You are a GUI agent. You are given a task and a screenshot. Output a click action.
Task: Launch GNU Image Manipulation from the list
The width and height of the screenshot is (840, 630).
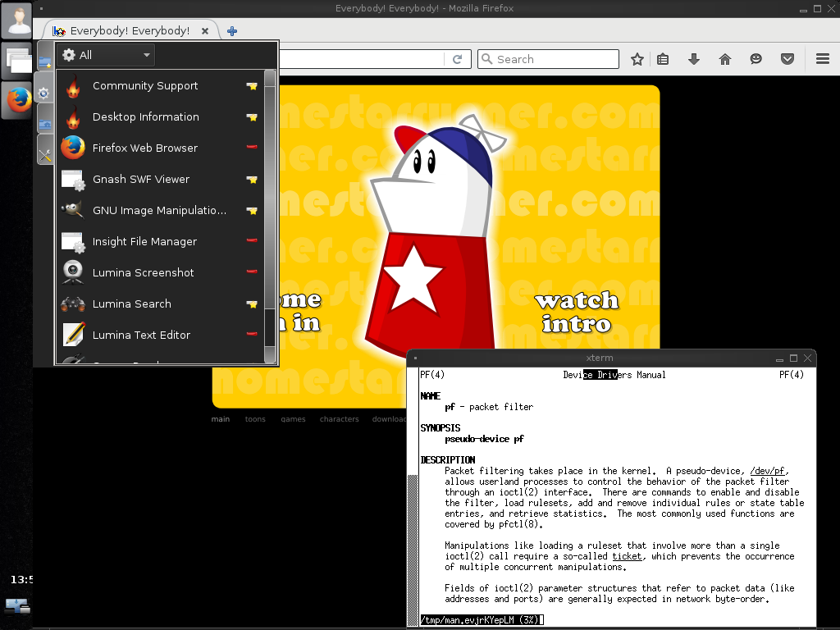coord(160,211)
